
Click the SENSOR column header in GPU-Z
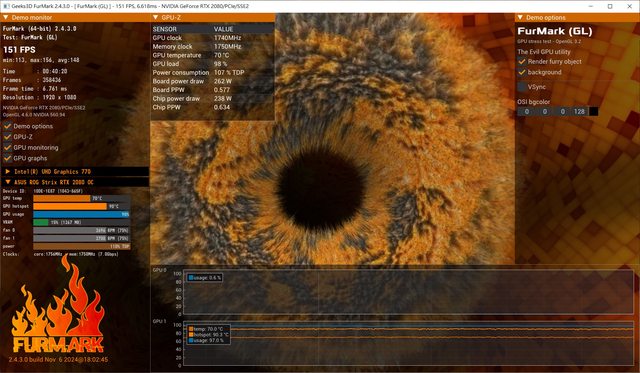164,29
